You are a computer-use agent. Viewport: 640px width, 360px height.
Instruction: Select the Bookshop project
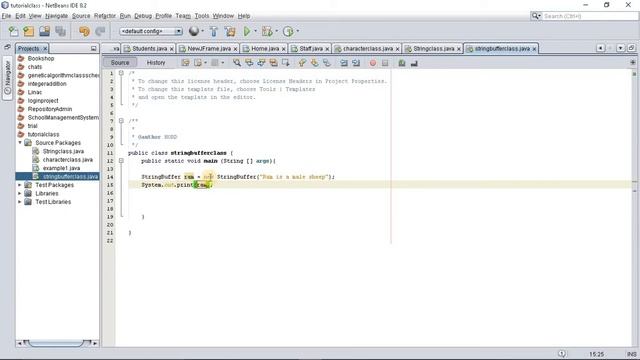(41, 58)
